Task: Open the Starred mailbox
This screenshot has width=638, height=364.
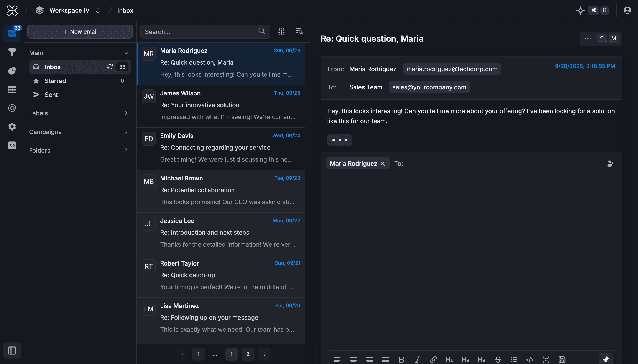Action: pyautogui.click(x=55, y=81)
